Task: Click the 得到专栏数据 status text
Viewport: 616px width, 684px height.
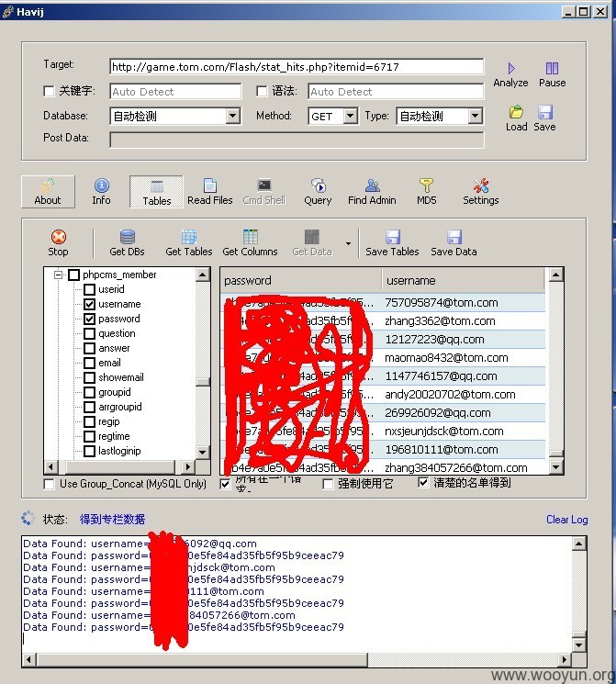Action: (112, 519)
